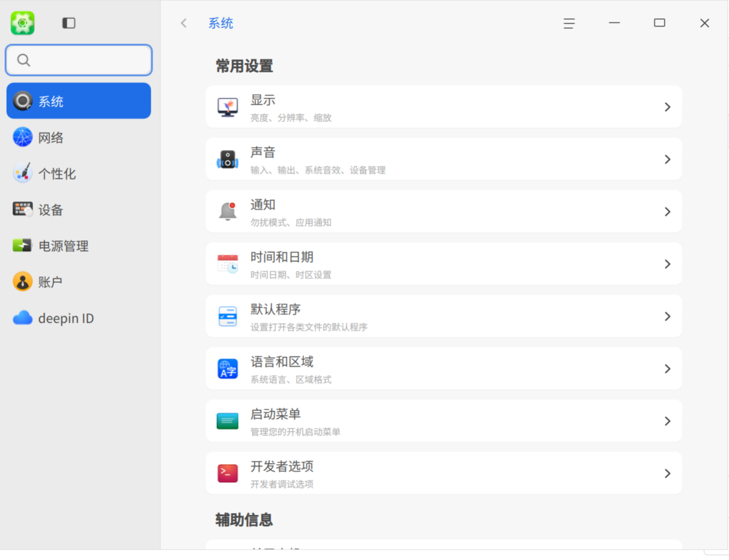Image resolution: width=729 pixels, height=560 pixels.
Task: Expand the 通知 row chevron
Action: tap(668, 211)
